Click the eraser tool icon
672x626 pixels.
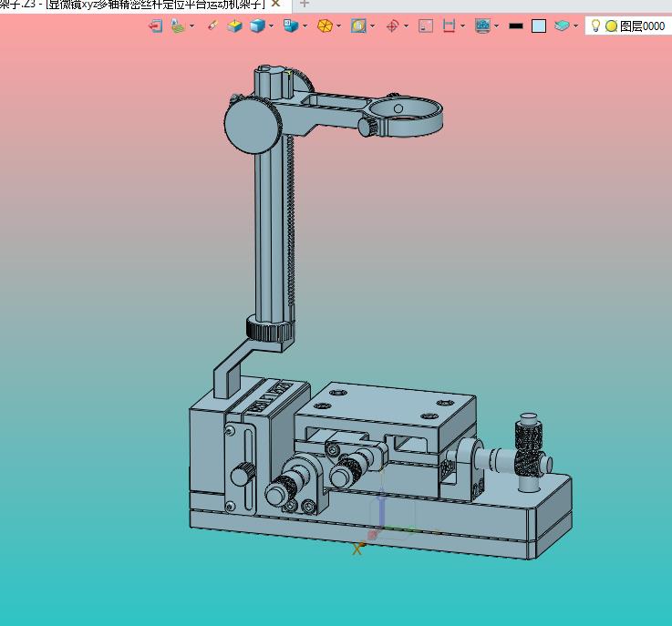(212, 26)
